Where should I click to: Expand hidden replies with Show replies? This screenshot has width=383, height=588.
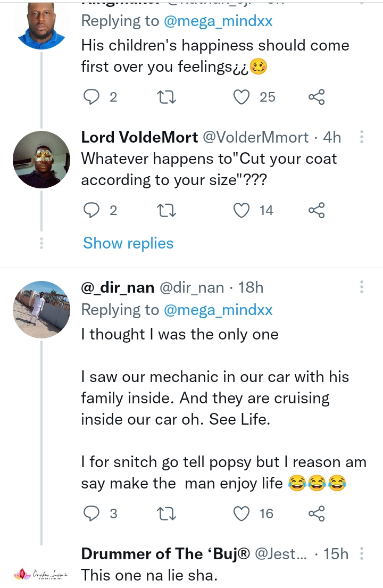coord(128,244)
